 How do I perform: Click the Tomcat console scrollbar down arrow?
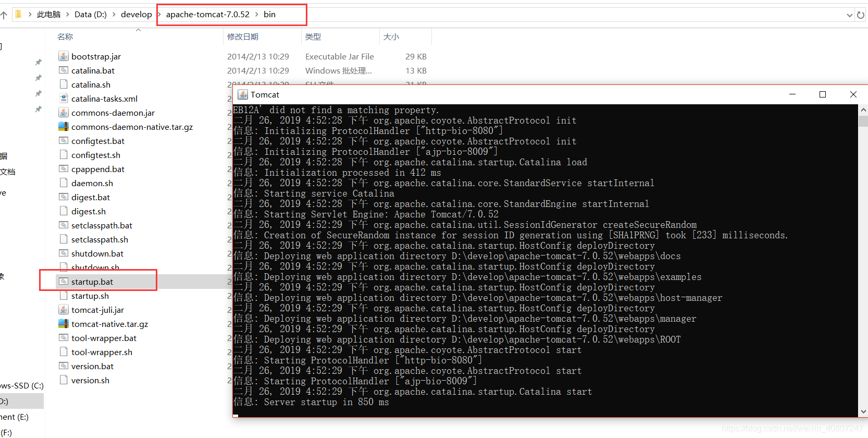[863, 411]
